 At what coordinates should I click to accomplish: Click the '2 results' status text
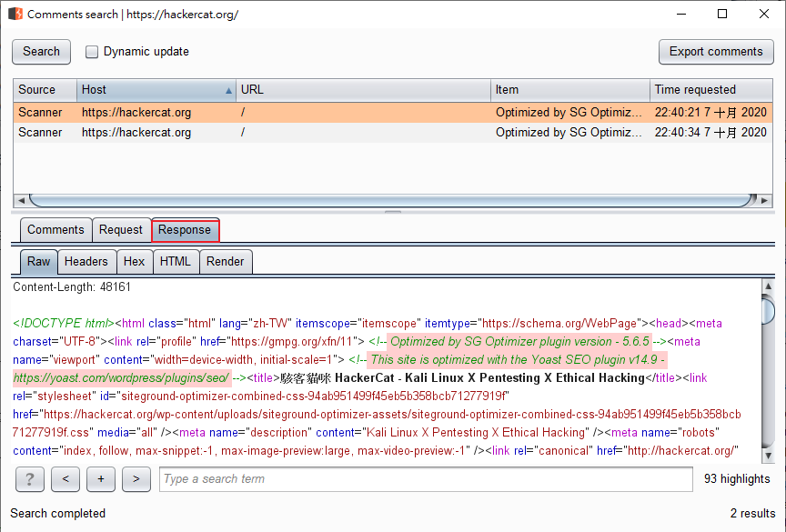752,514
